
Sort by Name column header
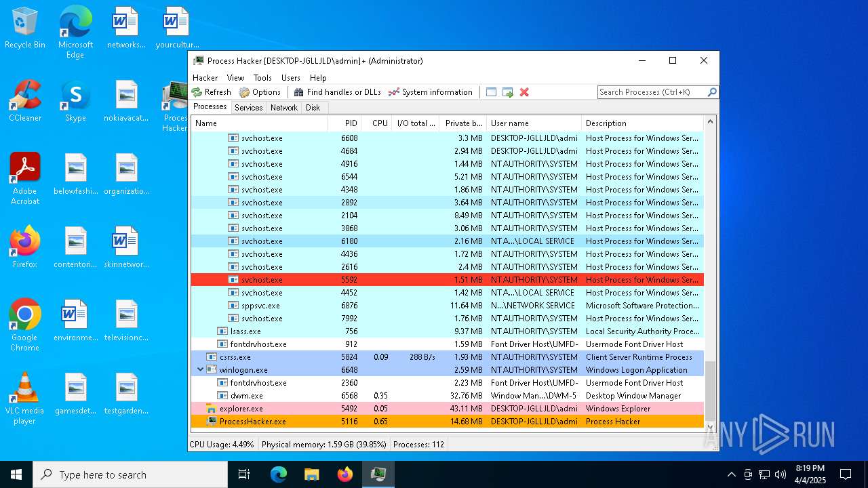click(x=259, y=123)
